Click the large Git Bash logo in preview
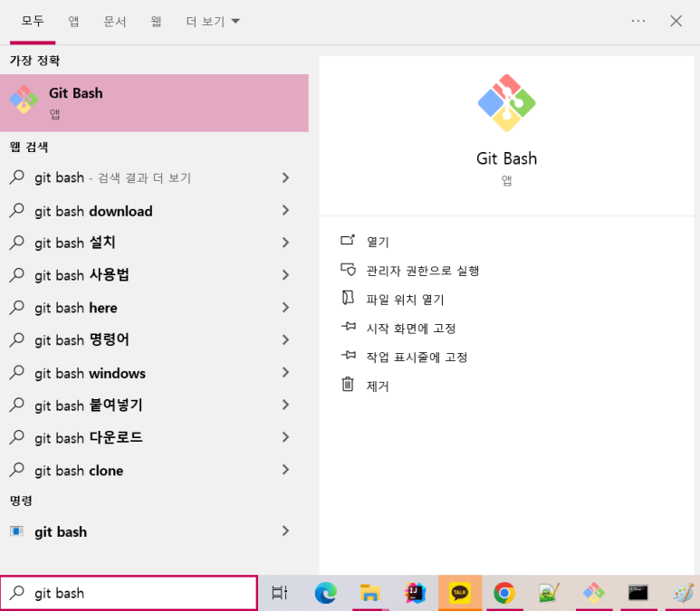This screenshot has width=700, height=611. (507, 103)
